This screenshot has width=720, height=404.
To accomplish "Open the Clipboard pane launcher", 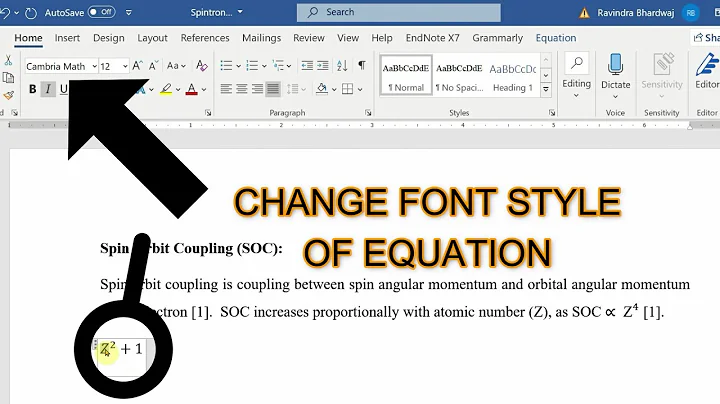I will coord(14,112).
